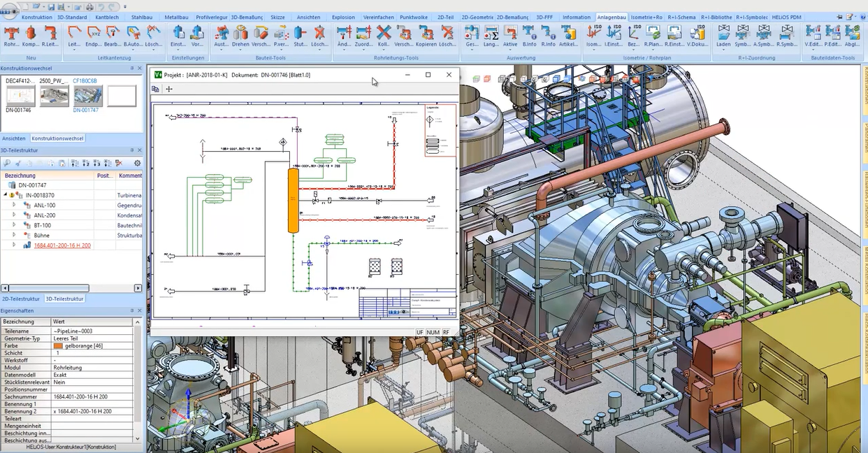The width and height of the screenshot is (868, 453).
Task: Click the Endp. guideline endpoint tool
Action: coord(93,34)
